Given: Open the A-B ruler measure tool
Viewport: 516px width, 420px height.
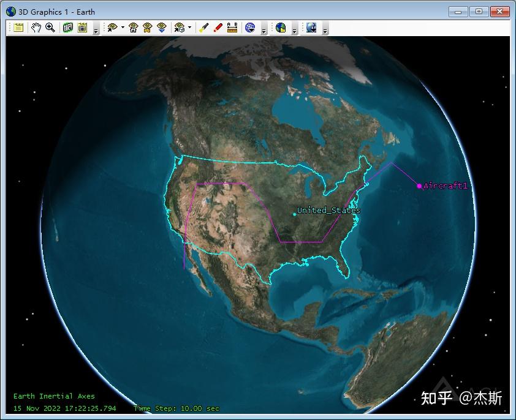Looking at the screenshot, I should click(x=232, y=28).
